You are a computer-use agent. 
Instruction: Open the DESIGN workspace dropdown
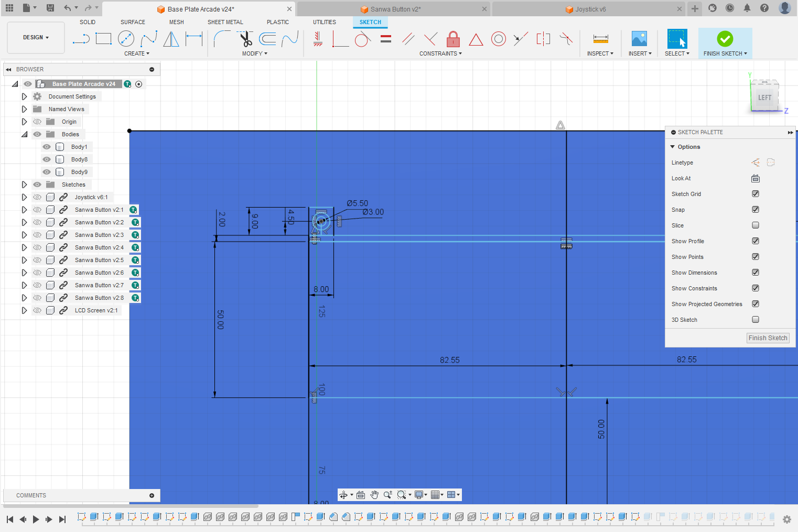[x=35, y=37]
